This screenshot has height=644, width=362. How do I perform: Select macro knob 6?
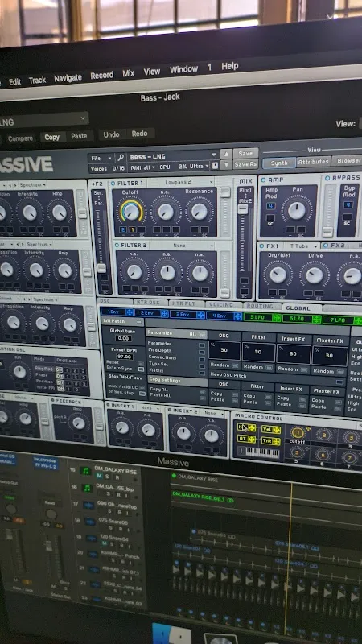pos(323,456)
